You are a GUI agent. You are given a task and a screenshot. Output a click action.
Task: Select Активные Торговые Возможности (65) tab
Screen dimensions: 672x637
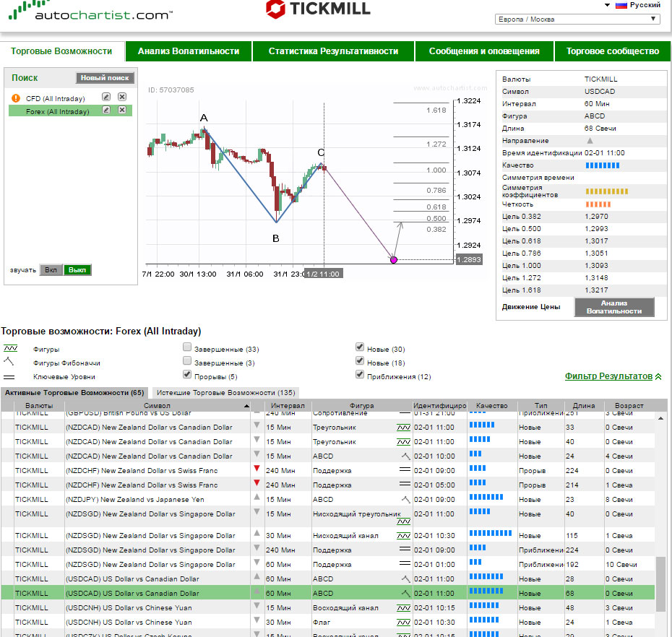pyautogui.click(x=74, y=392)
